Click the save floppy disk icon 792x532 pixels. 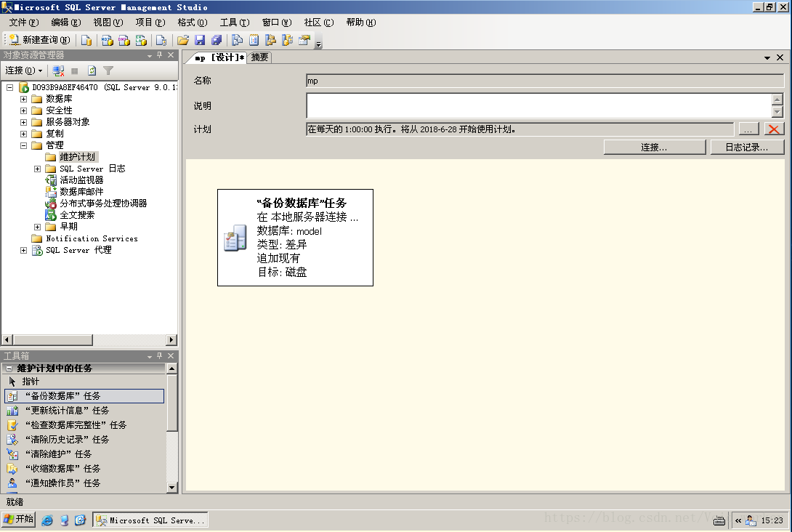click(x=200, y=41)
